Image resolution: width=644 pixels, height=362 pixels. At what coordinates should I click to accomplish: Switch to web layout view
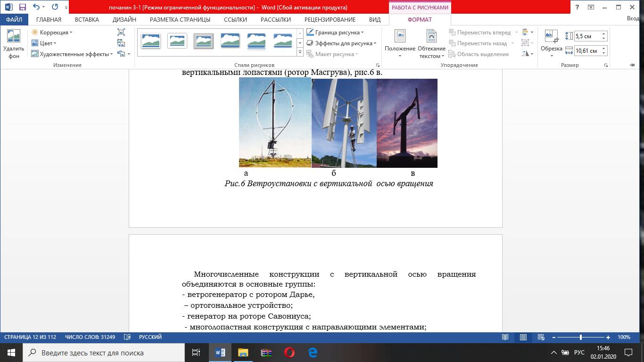pos(541,337)
